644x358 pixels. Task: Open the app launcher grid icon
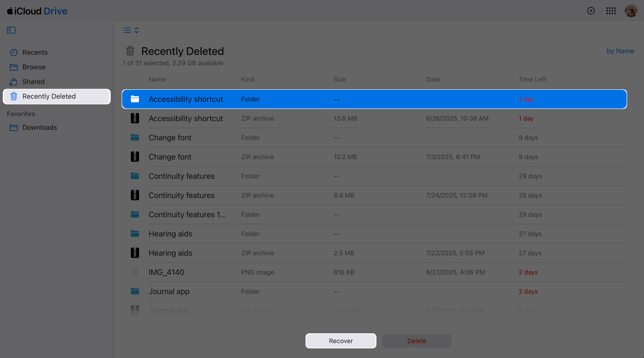611,11
